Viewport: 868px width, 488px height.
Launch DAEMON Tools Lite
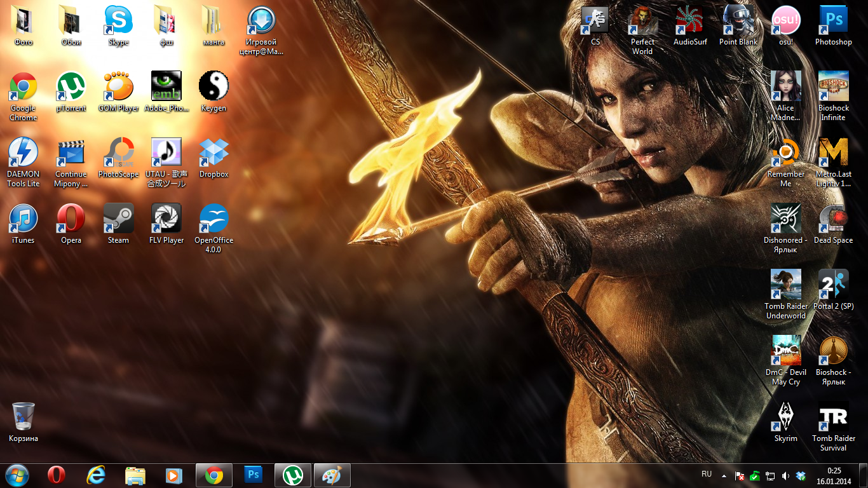coord(24,162)
